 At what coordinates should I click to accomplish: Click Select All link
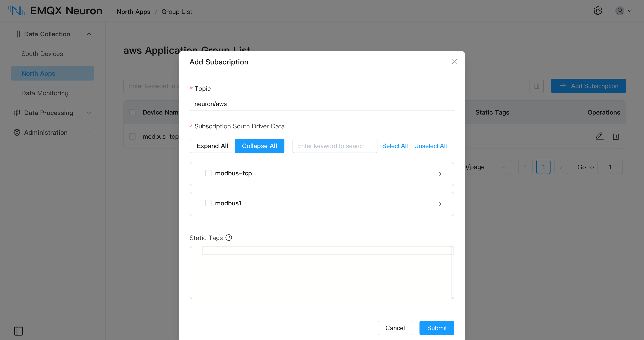click(395, 146)
